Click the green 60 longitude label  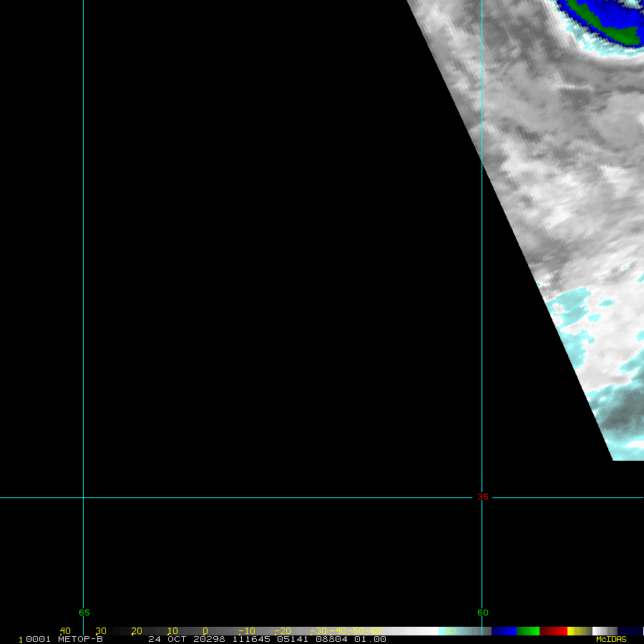point(483,613)
